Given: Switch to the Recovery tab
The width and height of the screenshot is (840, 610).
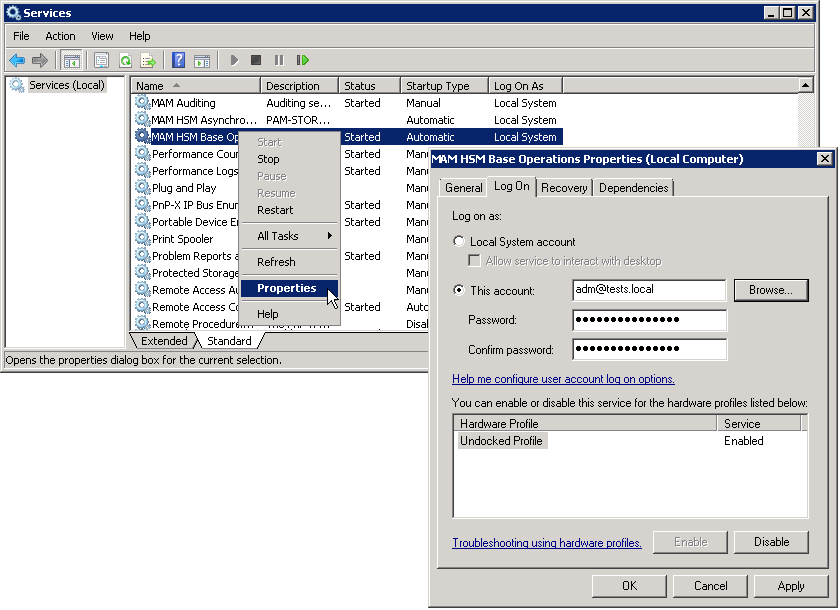Looking at the screenshot, I should [564, 188].
